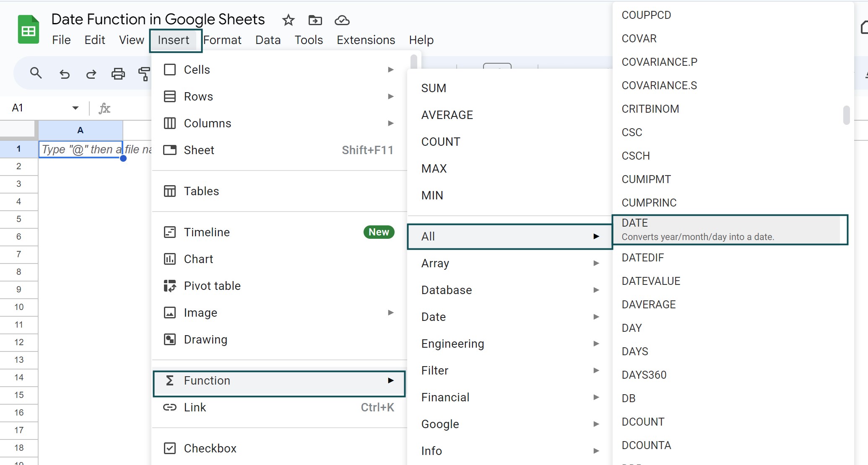Star the document with star icon
The width and height of the screenshot is (868, 465).
coord(288,20)
